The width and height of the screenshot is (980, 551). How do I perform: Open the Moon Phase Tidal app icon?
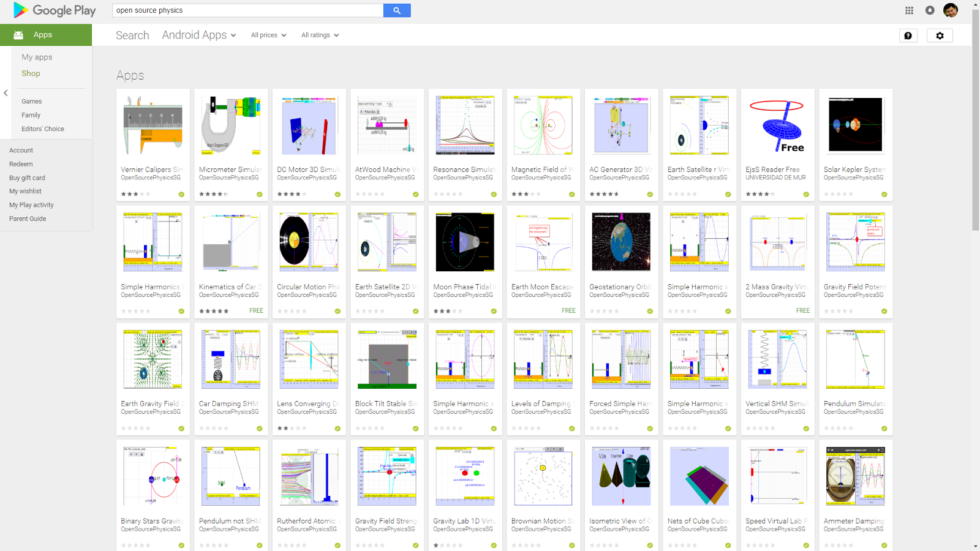(x=465, y=242)
